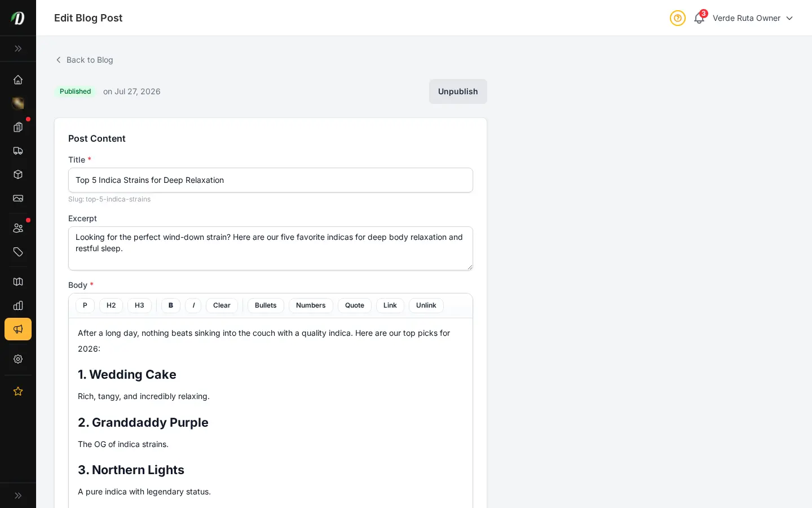
Task: Click the '3. Northern Lights' heading
Action: click(x=131, y=470)
